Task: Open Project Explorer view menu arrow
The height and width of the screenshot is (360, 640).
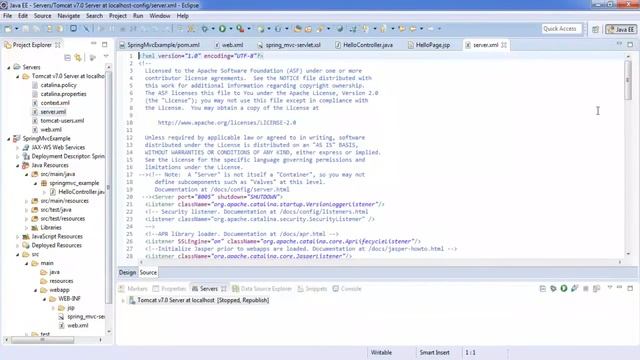Action: point(106,57)
